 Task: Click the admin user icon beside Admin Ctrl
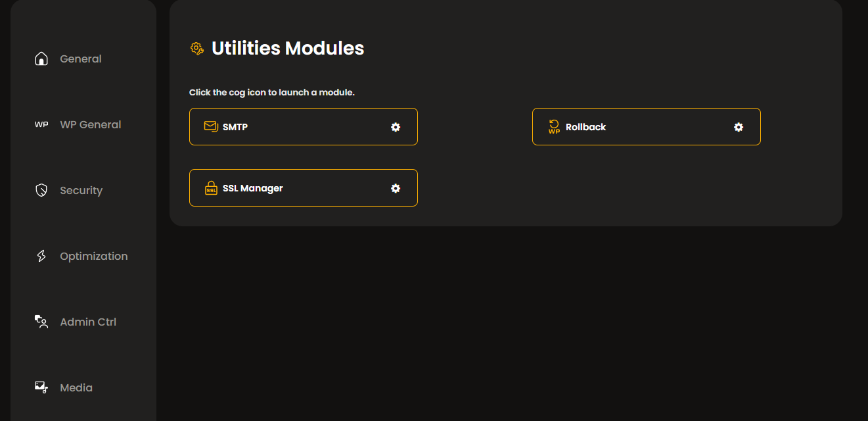pyautogui.click(x=41, y=321)
